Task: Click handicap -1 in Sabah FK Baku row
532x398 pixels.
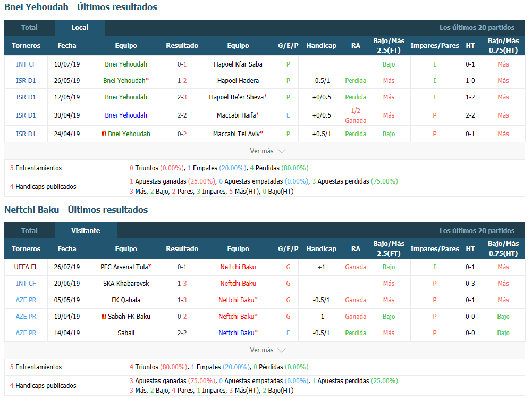Action: coord(322,317)
